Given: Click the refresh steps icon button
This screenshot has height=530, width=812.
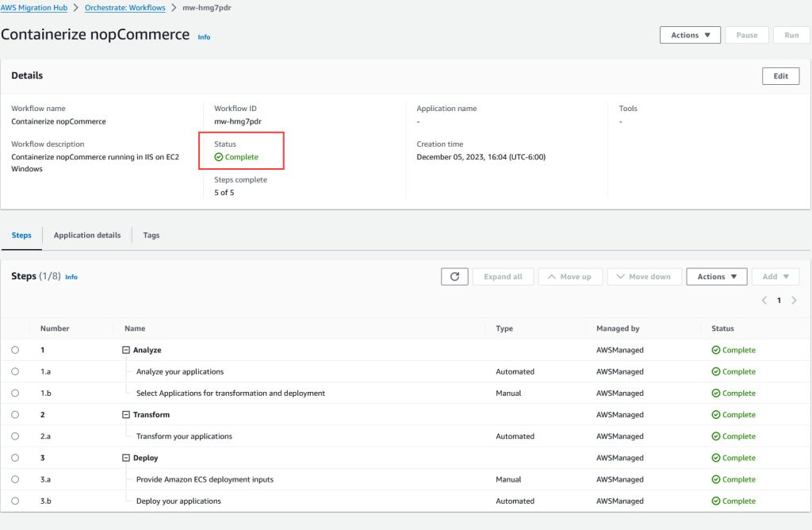Looking at the screenshot, I should [454, 277].
